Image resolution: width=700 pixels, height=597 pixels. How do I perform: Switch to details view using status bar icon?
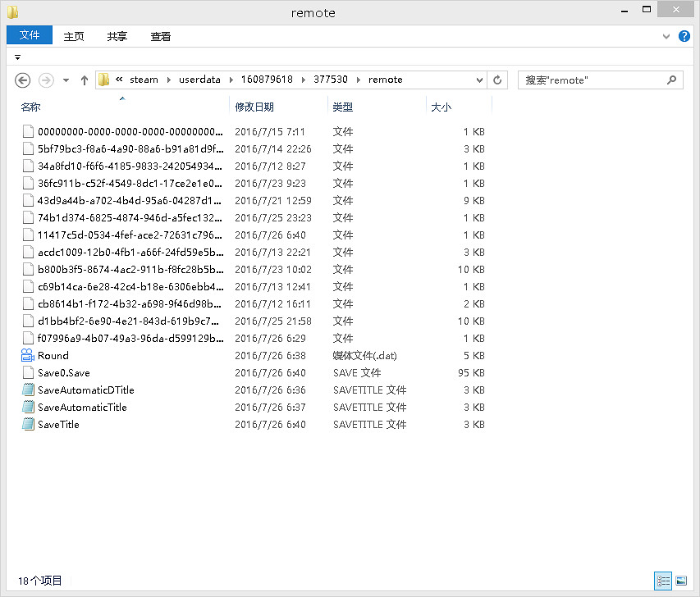(663, 581)
